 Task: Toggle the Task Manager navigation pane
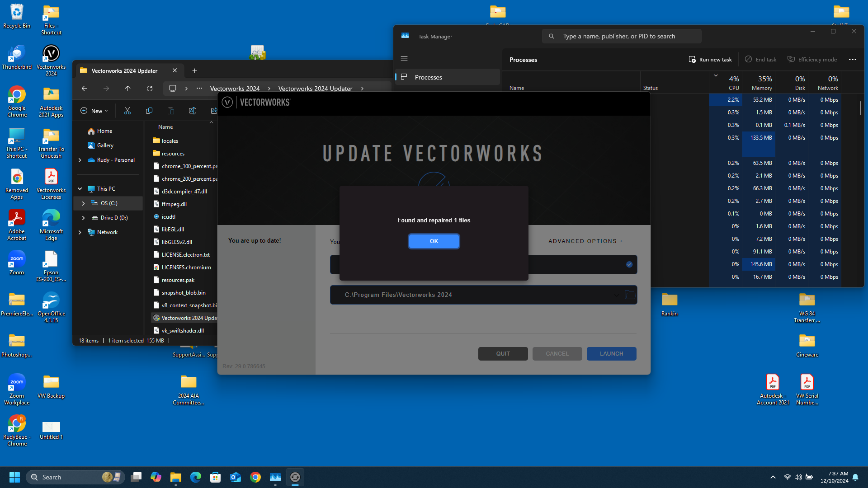click(x=404, y=59)
